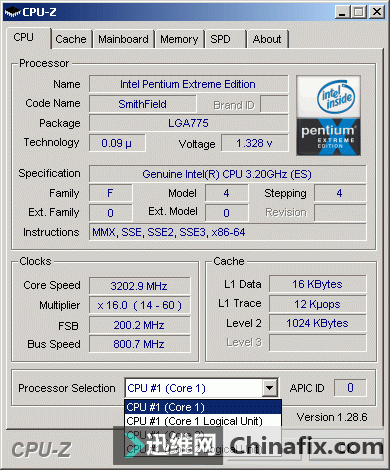
Task: Click the processor Name field
Action: [188, 84]
